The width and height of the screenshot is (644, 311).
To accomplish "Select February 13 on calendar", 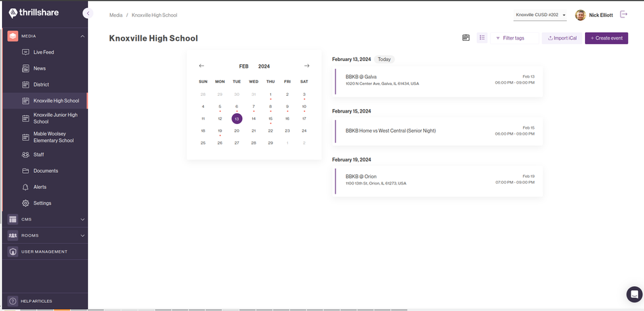I will click(x=237, y=119).
